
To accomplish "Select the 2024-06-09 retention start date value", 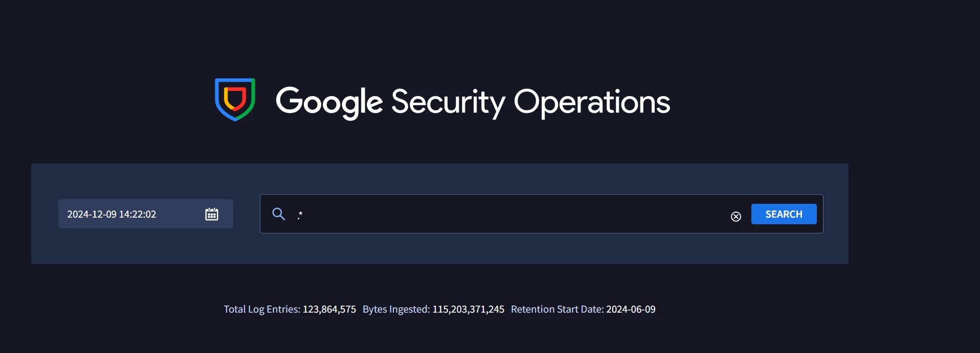I will click(631, 309).
